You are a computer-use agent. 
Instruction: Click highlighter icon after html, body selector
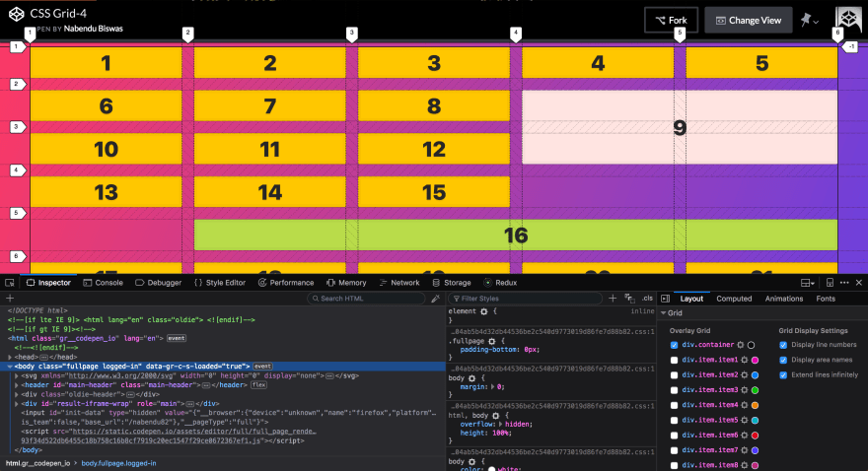495,415
